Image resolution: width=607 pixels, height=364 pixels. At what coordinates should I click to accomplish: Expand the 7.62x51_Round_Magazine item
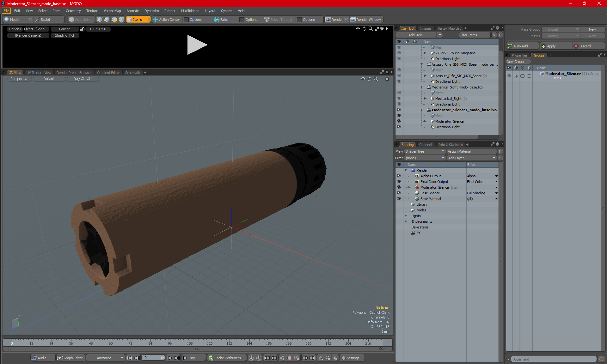(426, 53)
